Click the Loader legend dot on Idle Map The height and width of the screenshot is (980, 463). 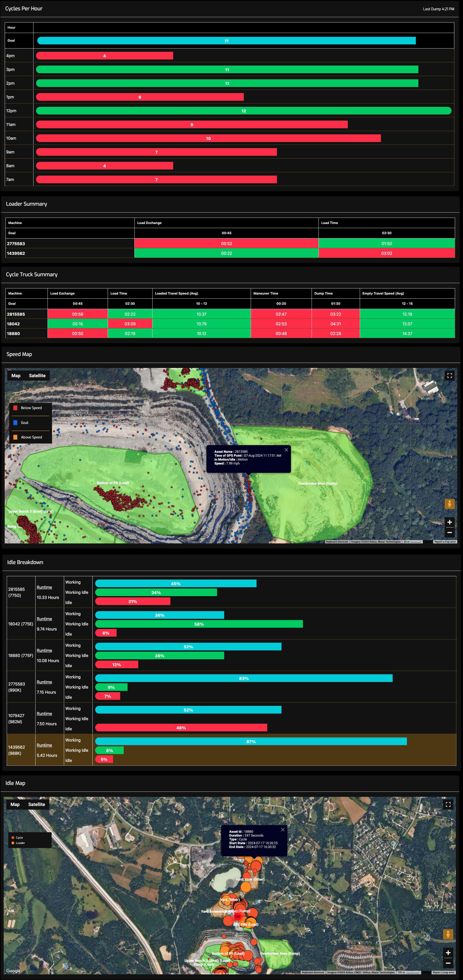pos(13,843)
